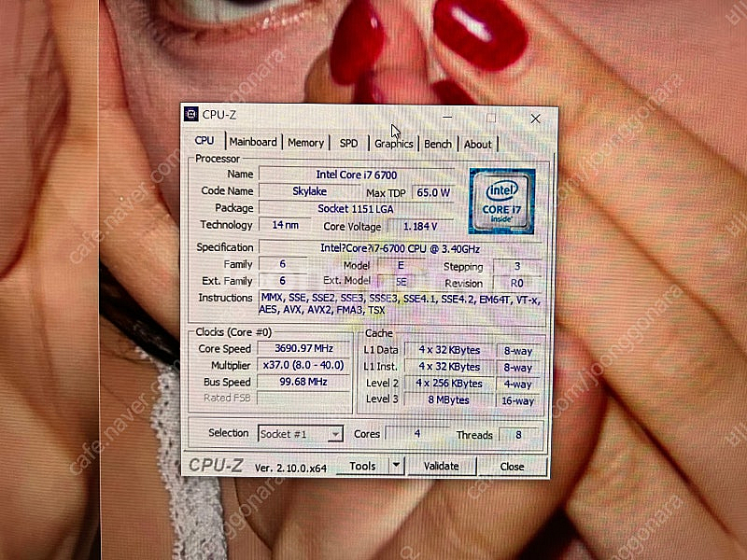
Task: Click the Level 3 associativity '16-way'
Action: coord(518,401)
